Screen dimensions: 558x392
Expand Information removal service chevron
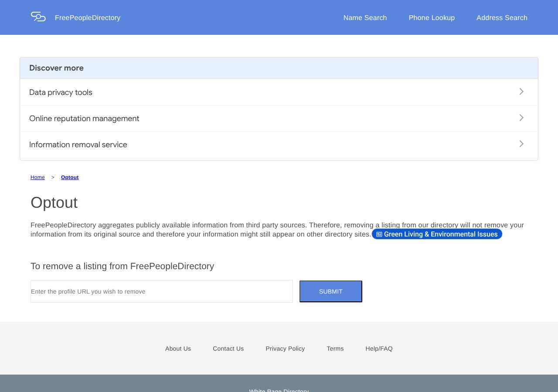[x=521, y=144]
